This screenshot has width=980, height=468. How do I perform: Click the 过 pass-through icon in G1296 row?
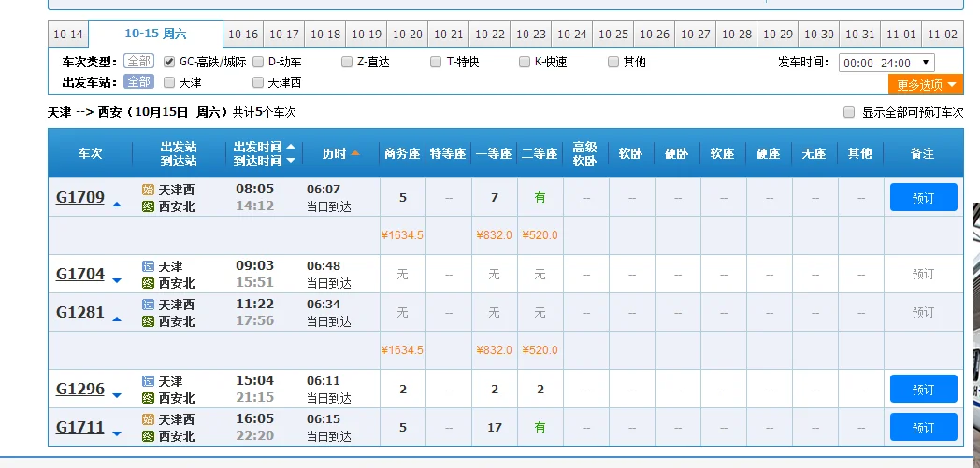point(148,381)
